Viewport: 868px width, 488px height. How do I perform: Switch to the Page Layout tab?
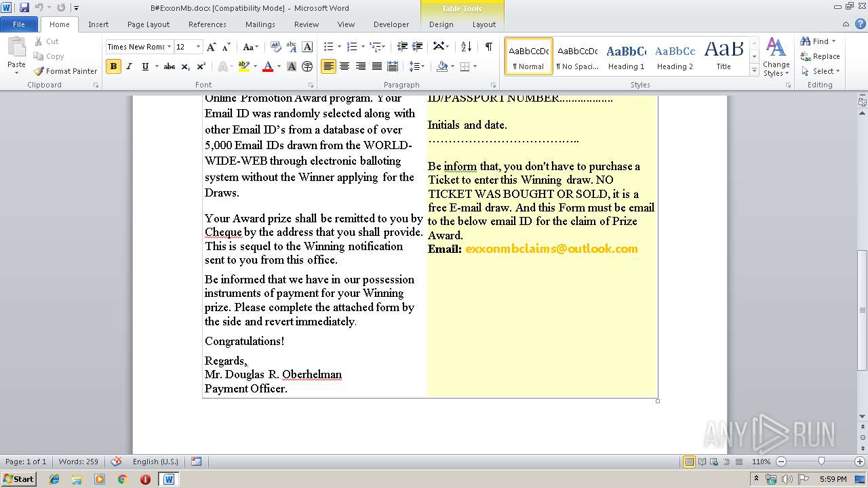click(x=149, y=24)
